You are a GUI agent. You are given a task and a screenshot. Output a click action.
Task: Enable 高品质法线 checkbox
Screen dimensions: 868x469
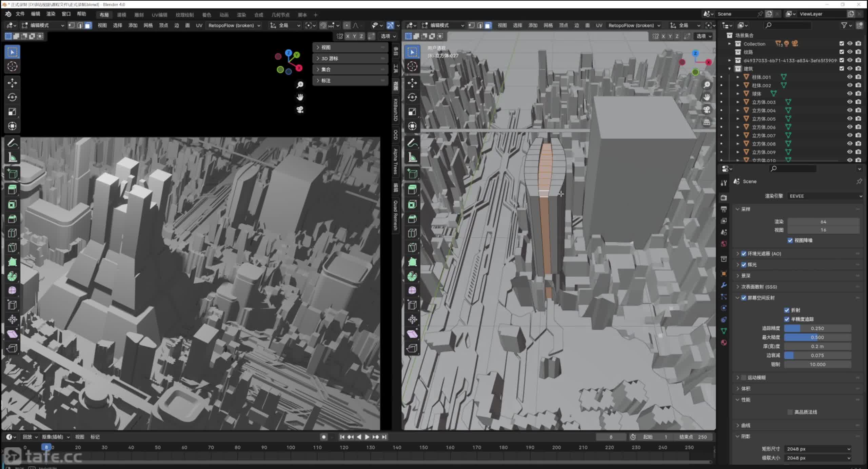790,412
